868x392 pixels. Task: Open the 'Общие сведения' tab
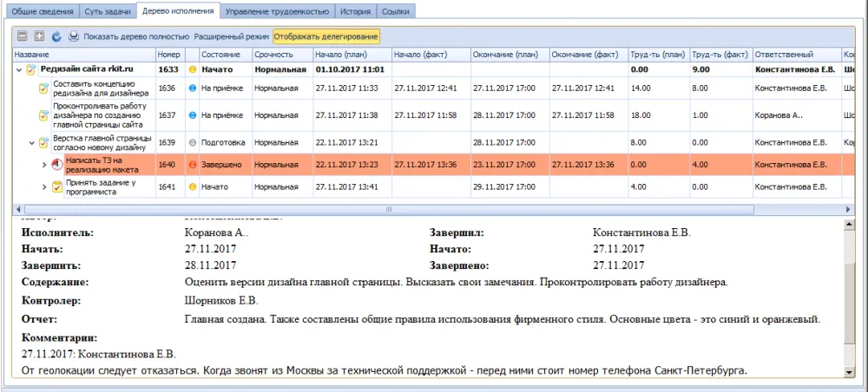click(41, 11)
